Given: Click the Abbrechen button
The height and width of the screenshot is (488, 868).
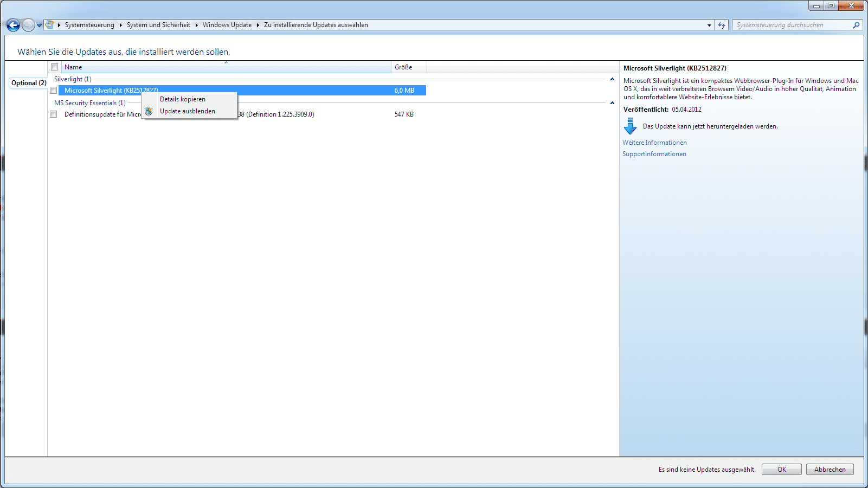Looking at the screenshot, I should pos(830,470).
